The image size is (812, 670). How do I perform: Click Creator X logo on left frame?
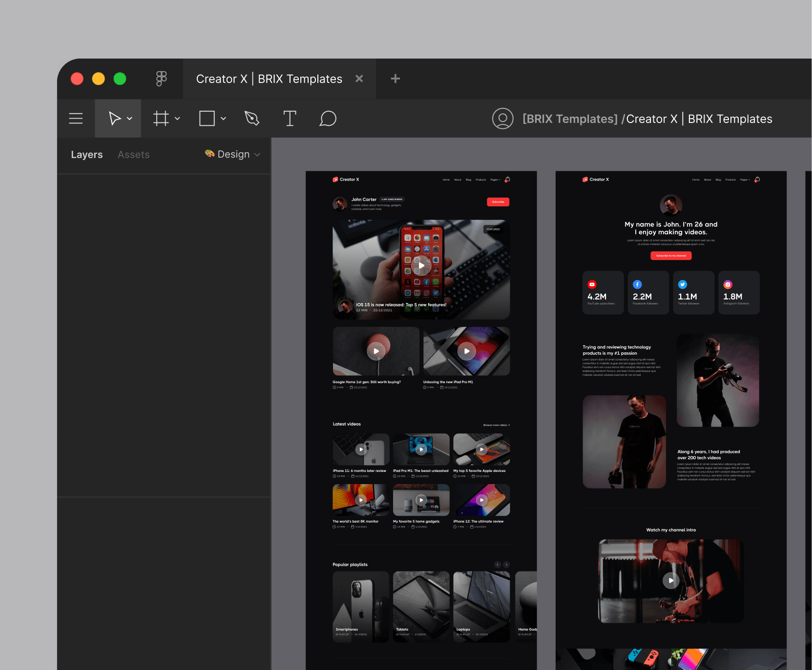click(x=346, y=180)
